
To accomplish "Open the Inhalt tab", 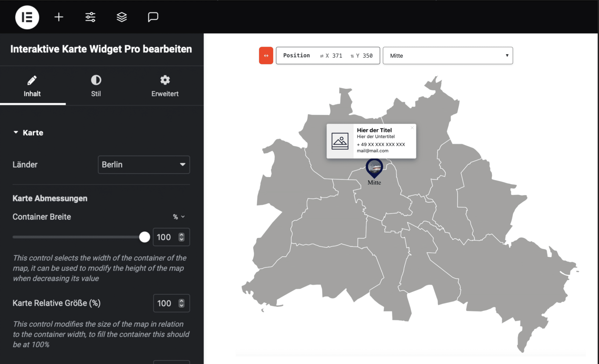I will pos(33,86).
